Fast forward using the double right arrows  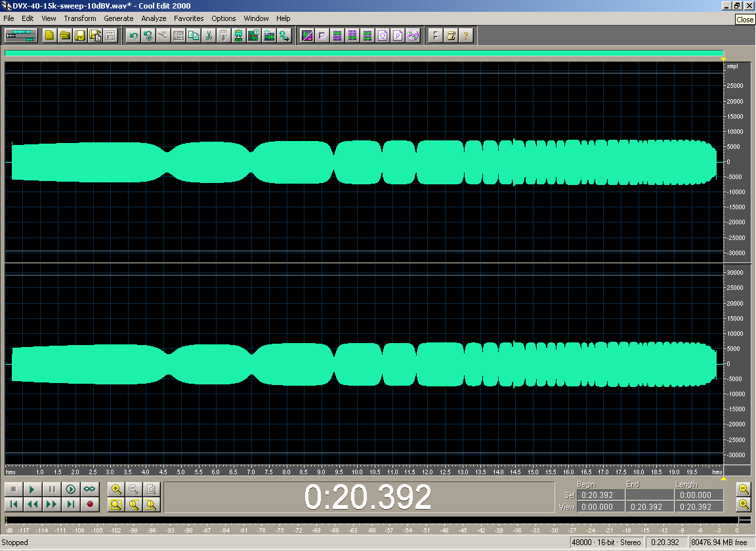click(x=52, y=504)
